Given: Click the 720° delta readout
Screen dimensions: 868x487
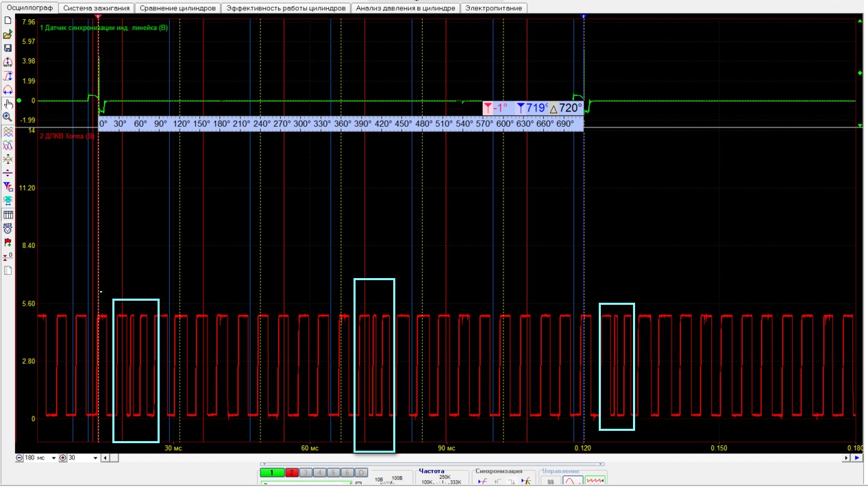Looking at the screenshot, I should click(x=565, y=108).
